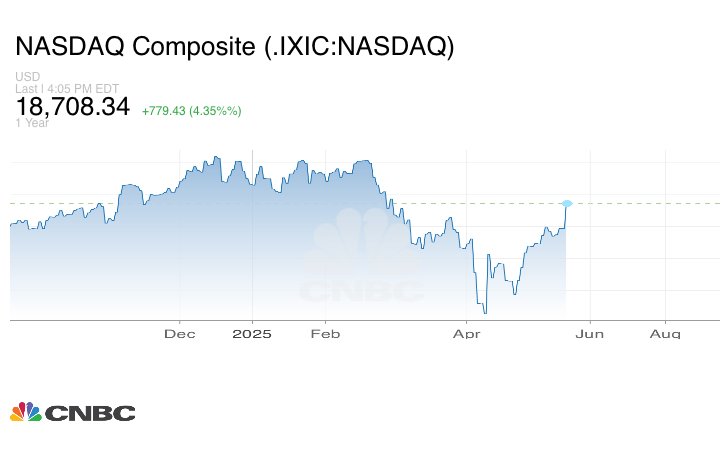This screenshot has width=720, height=450.
Task: Click the blue latest-price dot on the line
Action: [x=567, y=205]
